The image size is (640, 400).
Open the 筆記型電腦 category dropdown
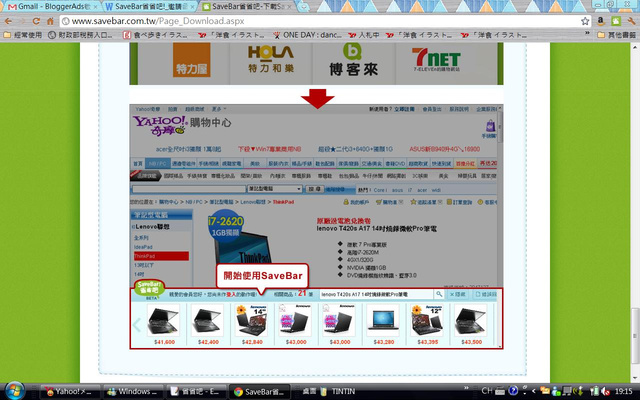(x=275, y=189)
